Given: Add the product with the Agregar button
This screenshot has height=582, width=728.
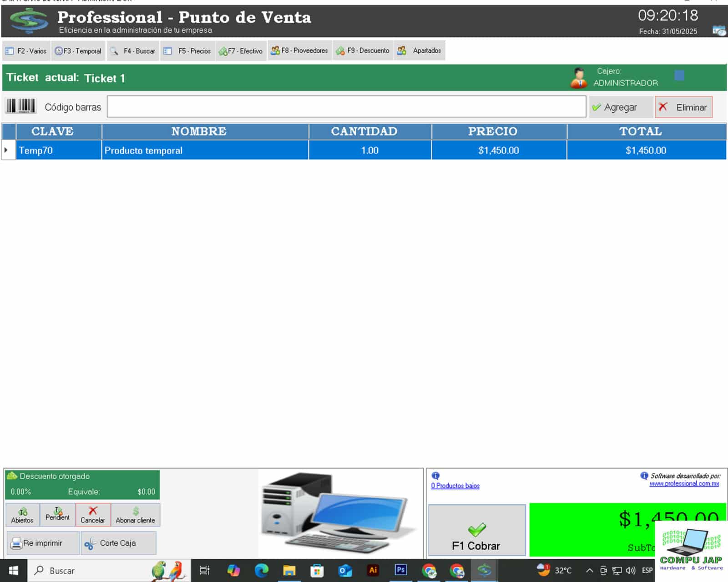Looking at the screenshot, I should coord(621,107).
